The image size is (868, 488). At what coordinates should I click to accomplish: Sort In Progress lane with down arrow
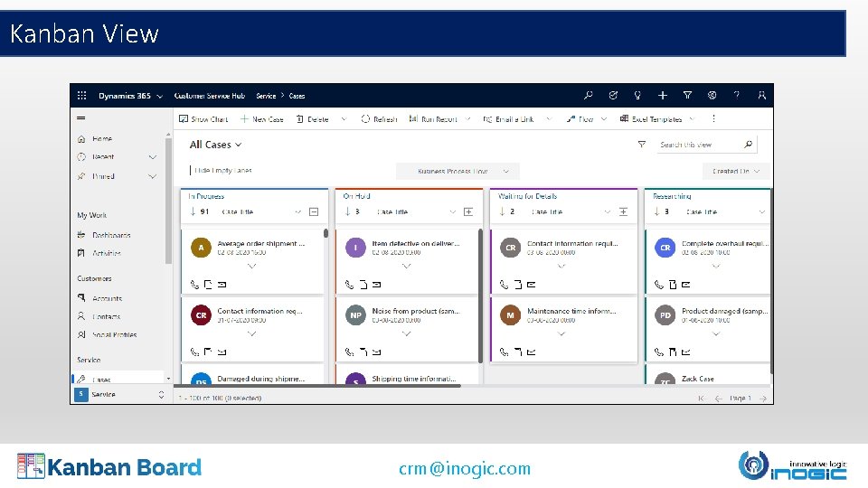click(193, 211)
